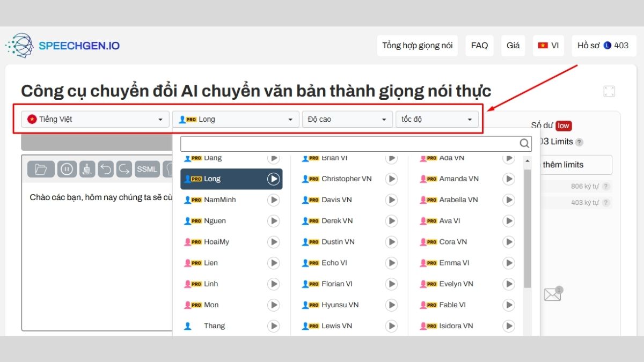Image resolution: width=644 pixels, height=362 pixels.
Task: Open file folder icon in editor toolbar
Action: [41, 169]
